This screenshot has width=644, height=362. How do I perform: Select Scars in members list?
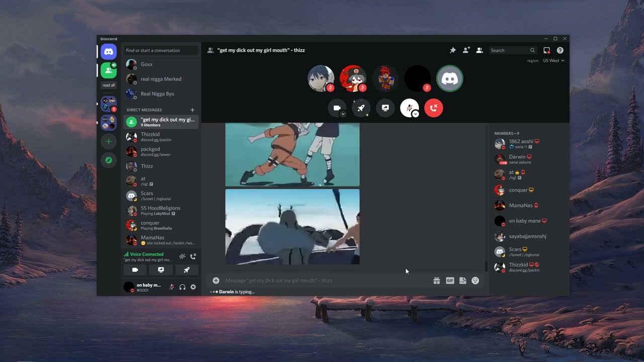(x=529, y=251)
